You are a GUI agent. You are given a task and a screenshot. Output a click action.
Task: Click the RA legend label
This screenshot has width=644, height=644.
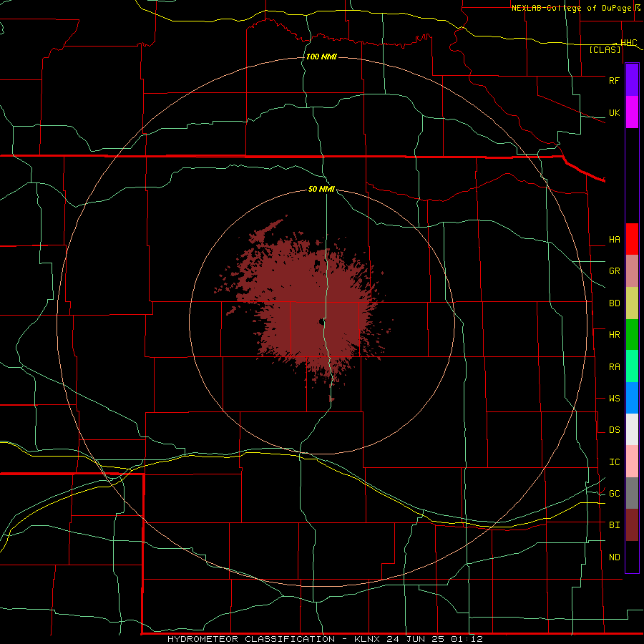[614, 367]
